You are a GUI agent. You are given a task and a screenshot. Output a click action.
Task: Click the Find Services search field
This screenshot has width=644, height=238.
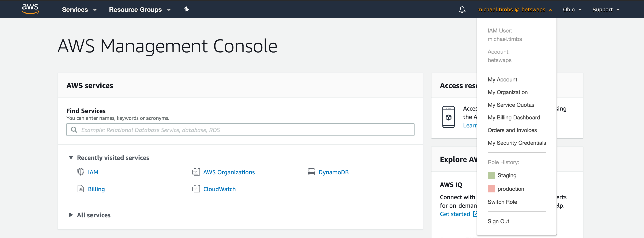pyautogui.click(x=240, y=130)
